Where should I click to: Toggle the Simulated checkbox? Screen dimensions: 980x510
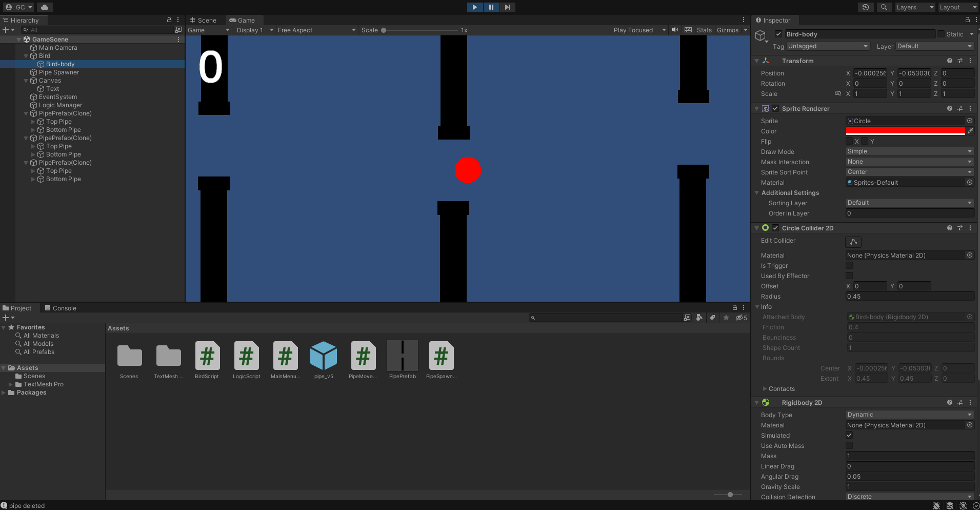849,435
